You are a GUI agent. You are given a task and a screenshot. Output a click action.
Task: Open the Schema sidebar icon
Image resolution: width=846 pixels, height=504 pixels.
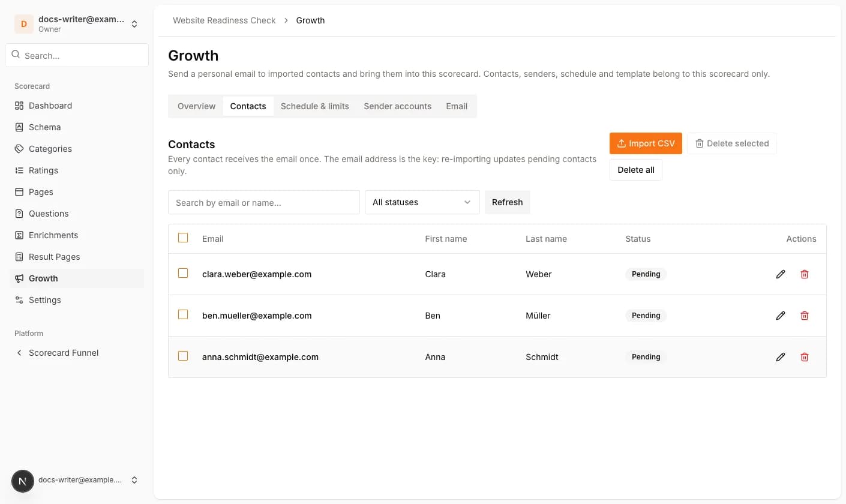click(19, 127)
